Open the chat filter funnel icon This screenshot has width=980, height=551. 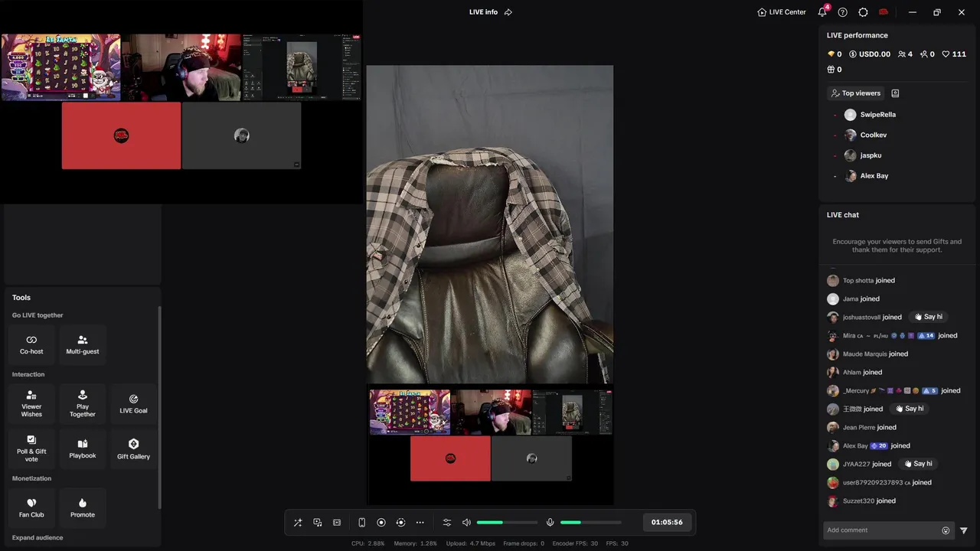pos(964,530)
